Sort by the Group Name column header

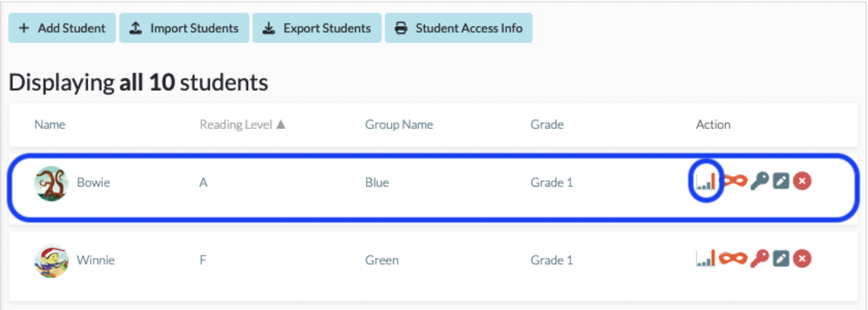pos(399,125)
